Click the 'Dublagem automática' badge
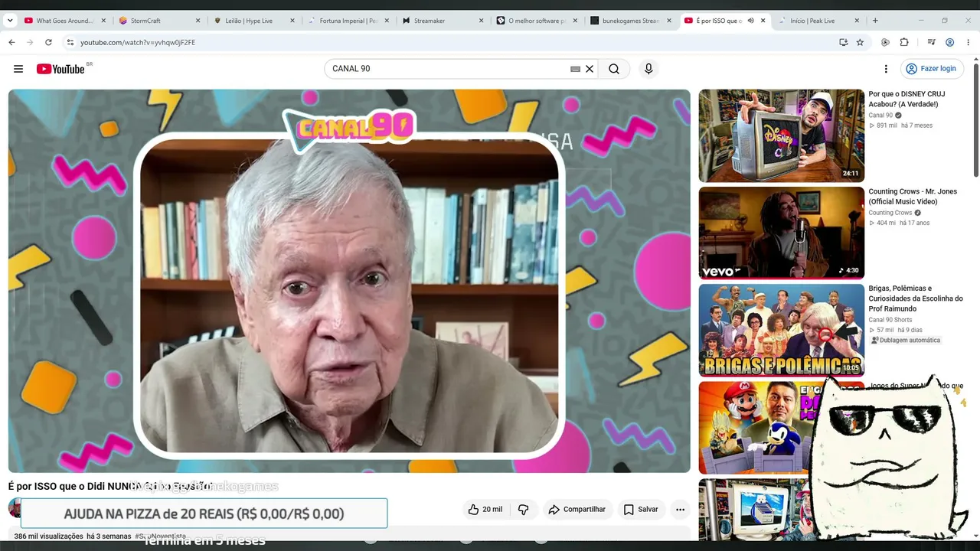This screenshot has width=980, height=551. pyautogui.click(x=906, y=341)
